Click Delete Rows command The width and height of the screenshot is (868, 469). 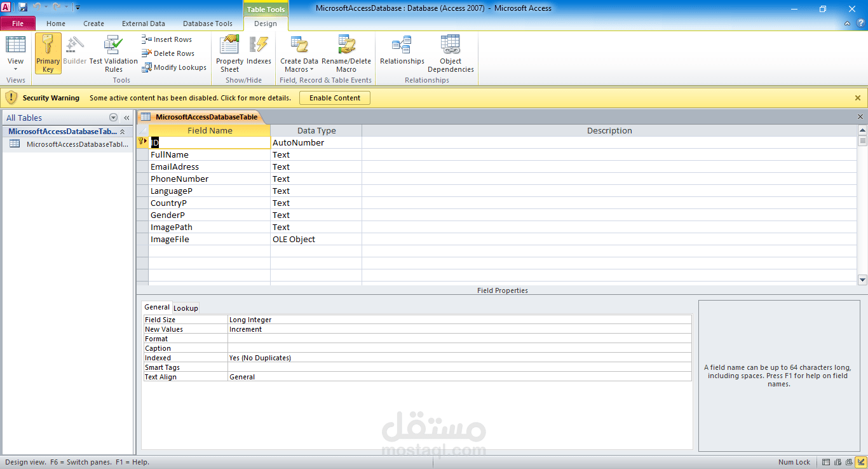pyautogui.click(x=168, y=53)
